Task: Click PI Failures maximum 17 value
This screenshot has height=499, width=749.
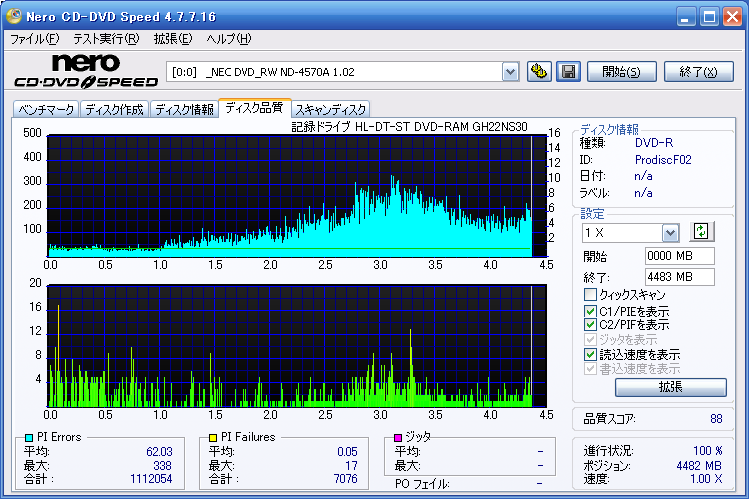Action: (x=351, y=466)
